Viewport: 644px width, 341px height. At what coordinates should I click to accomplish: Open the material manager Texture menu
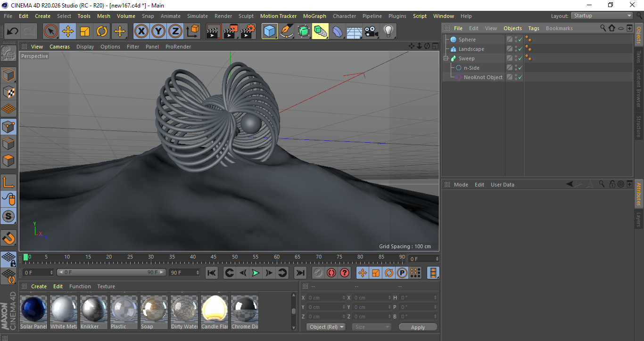point(106,286)
